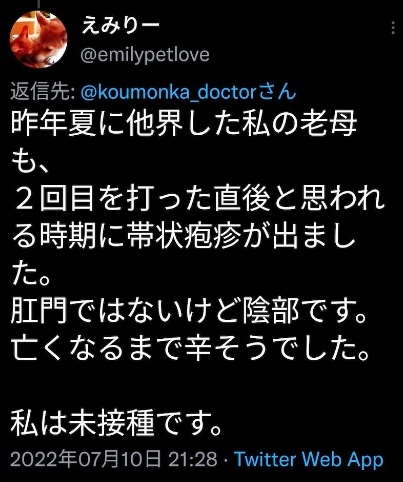Open the 2022年07月10日 21:28 timestamp
Viewport: 403px width, 482px height.
point(114,459)
